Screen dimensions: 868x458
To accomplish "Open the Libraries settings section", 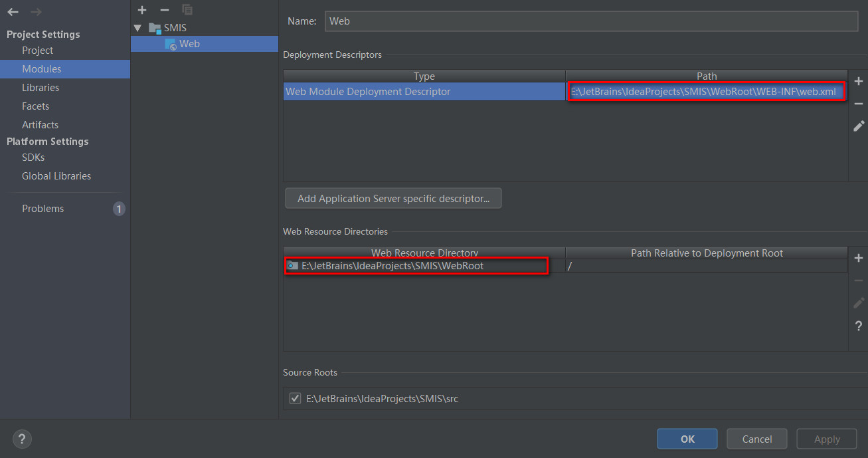I will pyautogui.click(x=41, y=88).
